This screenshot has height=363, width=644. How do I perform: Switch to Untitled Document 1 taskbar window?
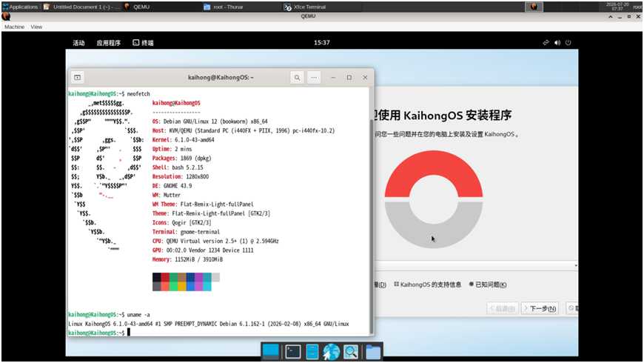81,7
